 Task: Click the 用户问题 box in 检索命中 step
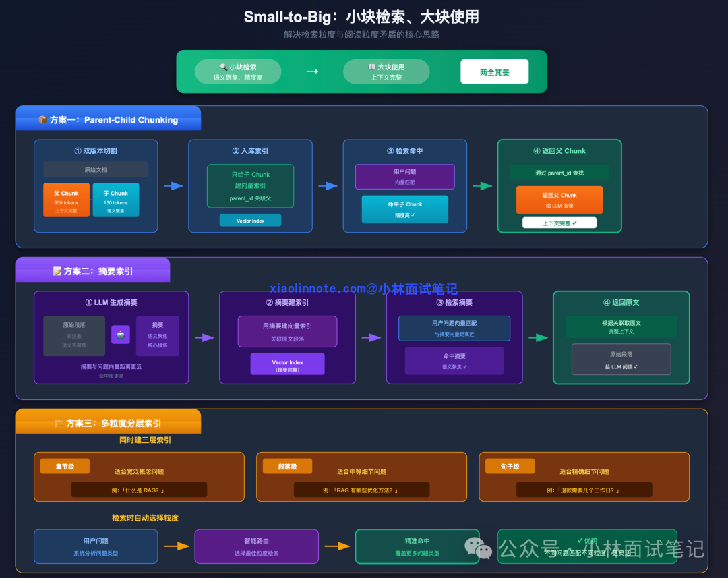point(404,177)
